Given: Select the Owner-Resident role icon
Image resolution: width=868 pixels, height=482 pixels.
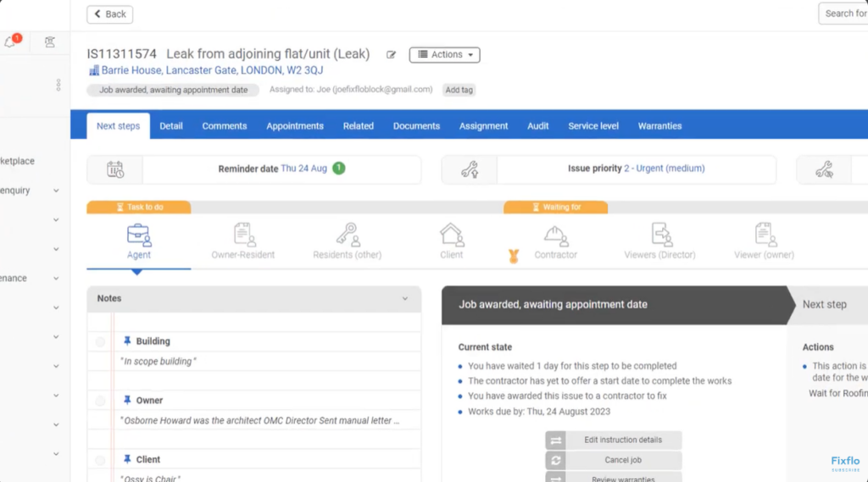Looking at the screenshot, I should pos(244,235).
